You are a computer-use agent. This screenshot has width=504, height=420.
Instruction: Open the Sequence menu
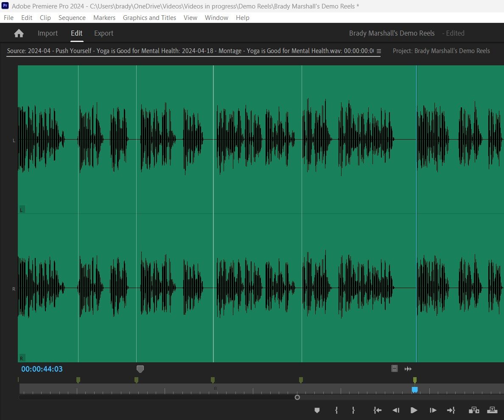72,18
